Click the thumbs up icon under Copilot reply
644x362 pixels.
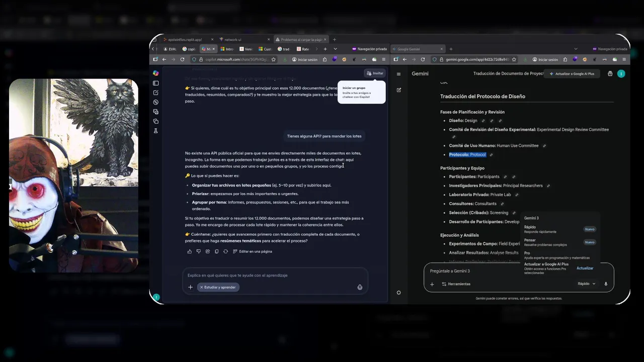click(x=190, y=251)
